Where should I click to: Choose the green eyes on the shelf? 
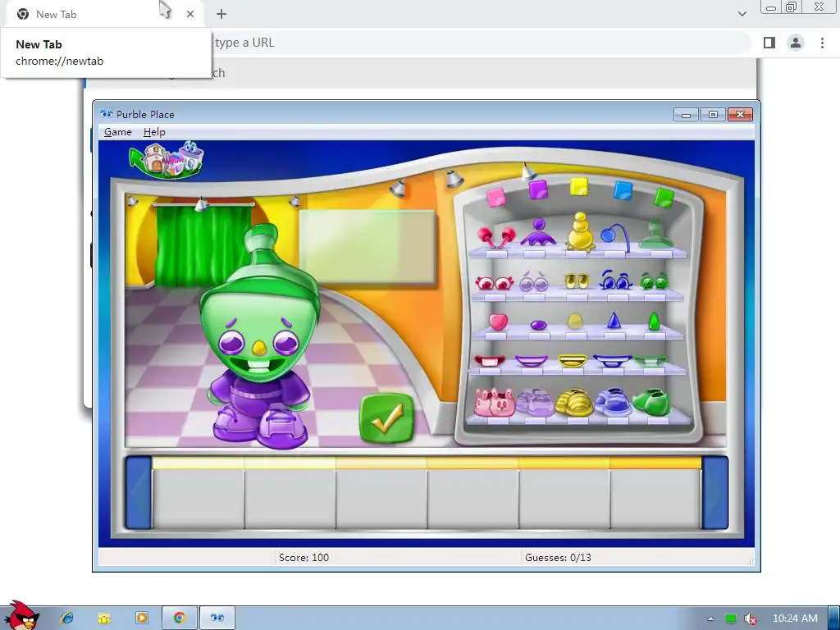654,281
